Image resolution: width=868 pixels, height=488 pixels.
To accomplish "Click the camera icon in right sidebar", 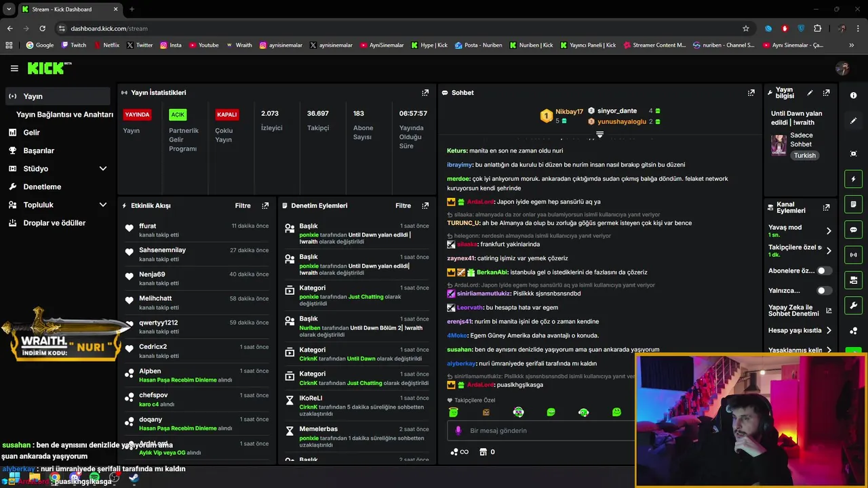I will pyautogui.click(x=853, y=280).
